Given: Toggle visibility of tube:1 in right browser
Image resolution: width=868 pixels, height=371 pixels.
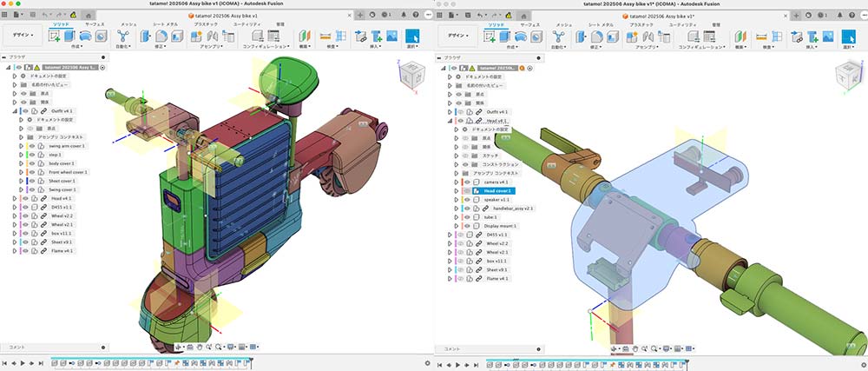Looking at the screenshot, I should [467, 217].
